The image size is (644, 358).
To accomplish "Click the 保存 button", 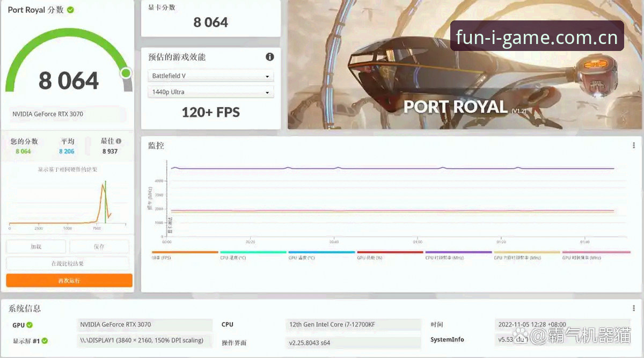I will click(99, 246).
